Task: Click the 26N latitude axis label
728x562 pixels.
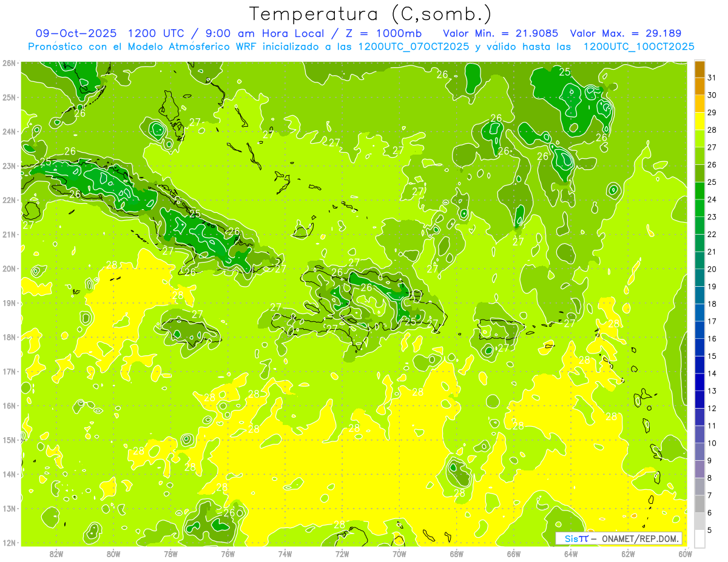Action: pos(9,63)
